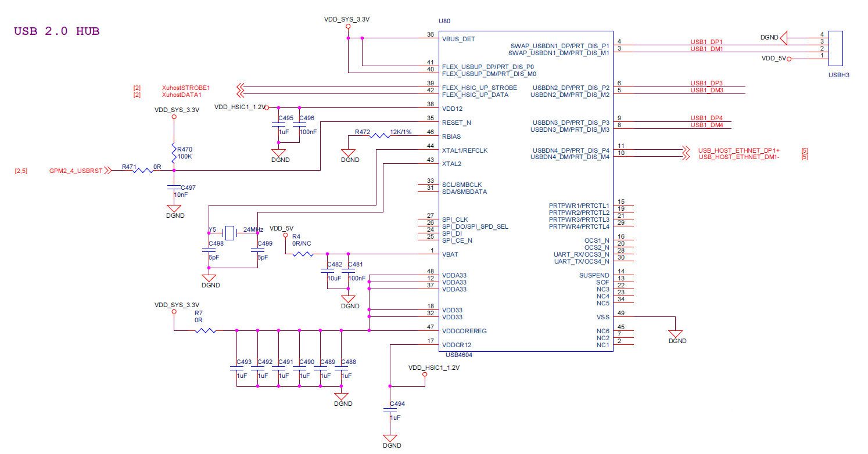Click the DGND ground symbol beside USBH3
Screen dimensions: 868x454
click(x=784, y=38)
